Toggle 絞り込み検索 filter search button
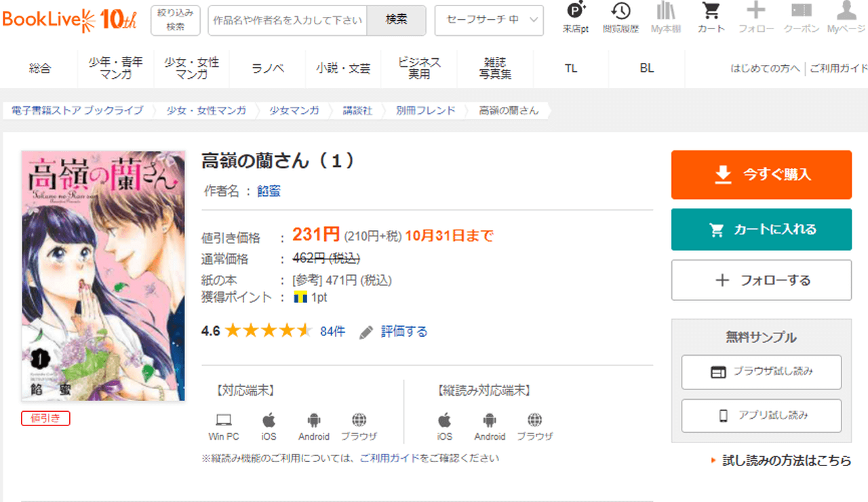The image size is (868, 502). [x=175, y=20]
